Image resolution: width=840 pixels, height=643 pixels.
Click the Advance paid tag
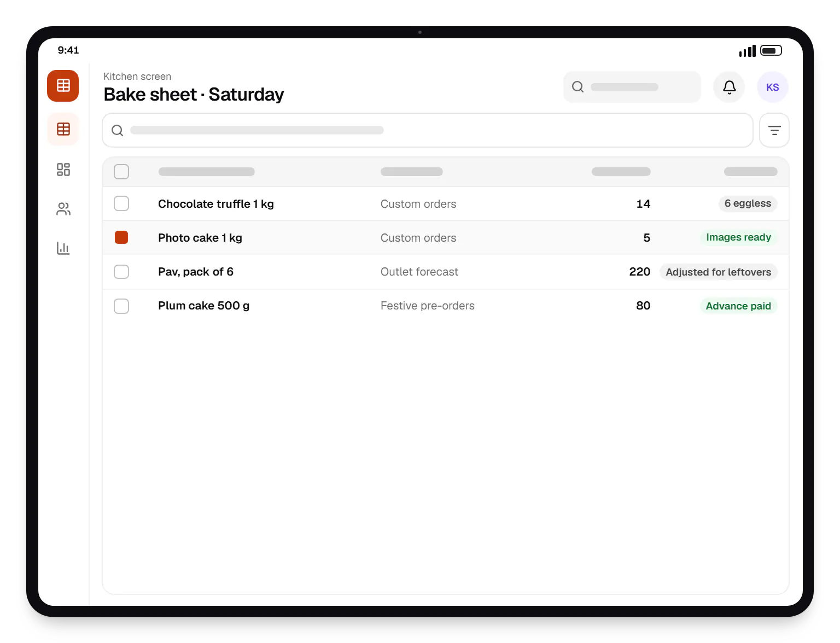[738, 306]
